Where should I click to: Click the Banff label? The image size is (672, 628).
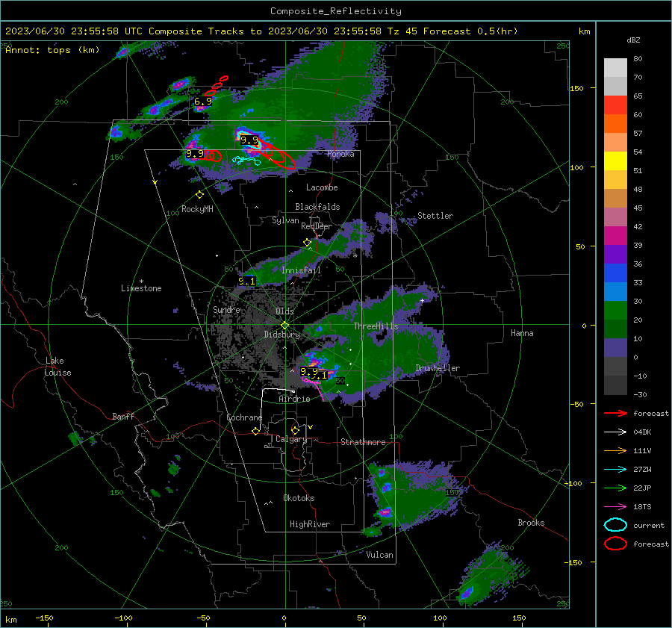[x=123, y=416]
